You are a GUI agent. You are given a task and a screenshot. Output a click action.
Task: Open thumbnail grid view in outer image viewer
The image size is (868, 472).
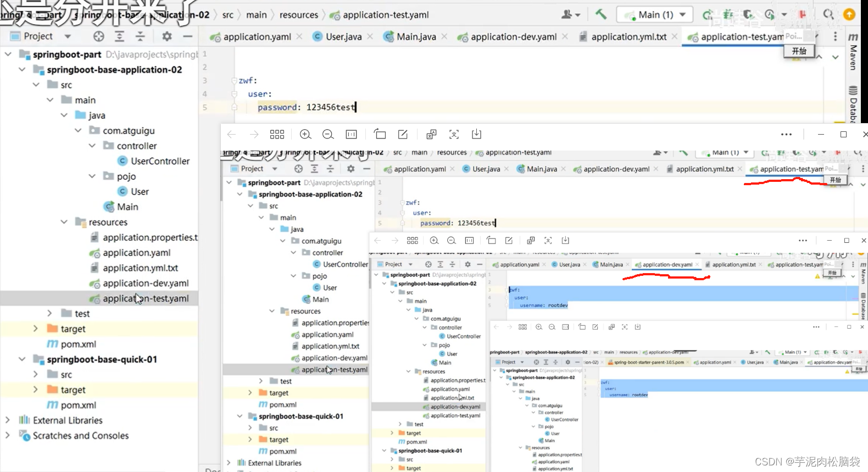pos(277,134)
